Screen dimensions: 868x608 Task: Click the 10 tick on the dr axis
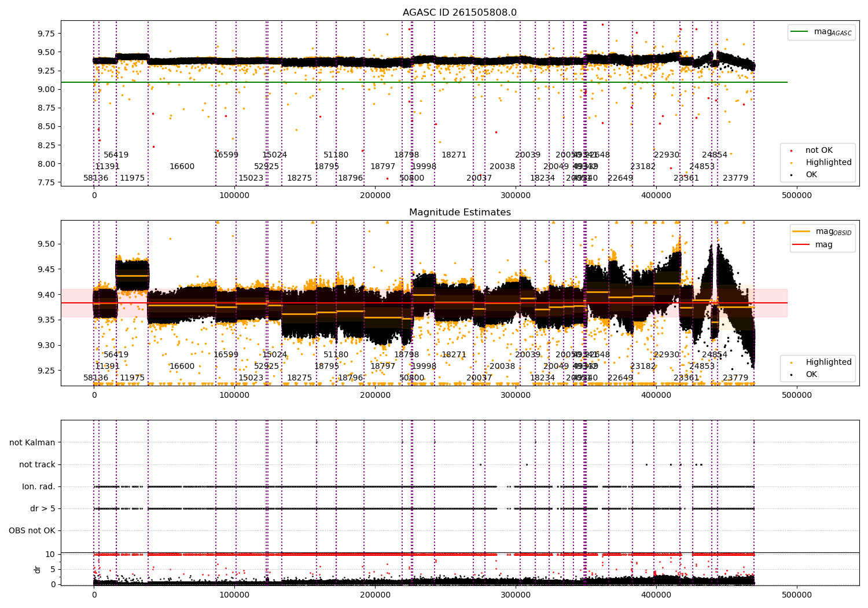50,554
